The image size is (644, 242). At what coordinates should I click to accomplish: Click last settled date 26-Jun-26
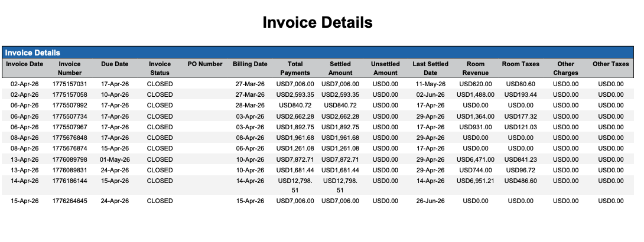tap(431, 201)
